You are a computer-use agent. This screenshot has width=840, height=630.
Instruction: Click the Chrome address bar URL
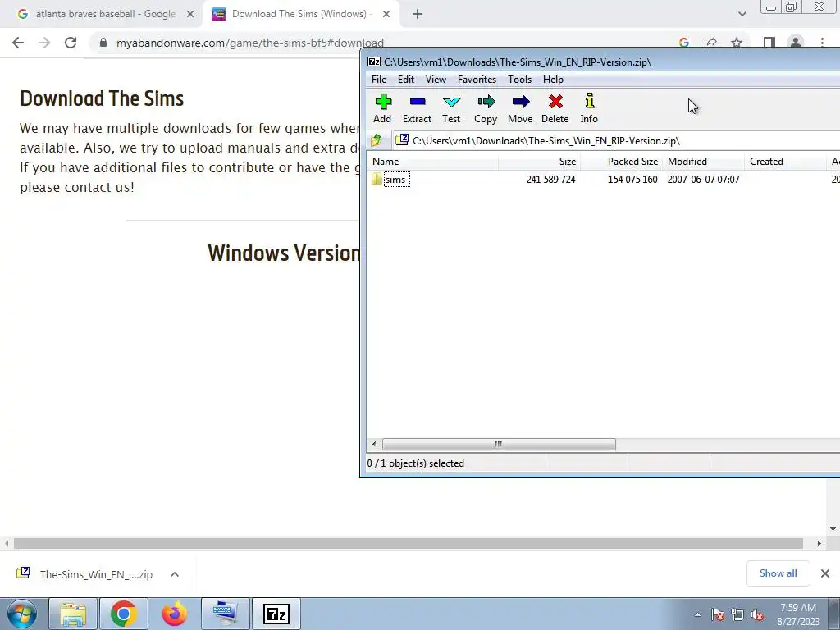click(249, 43)
